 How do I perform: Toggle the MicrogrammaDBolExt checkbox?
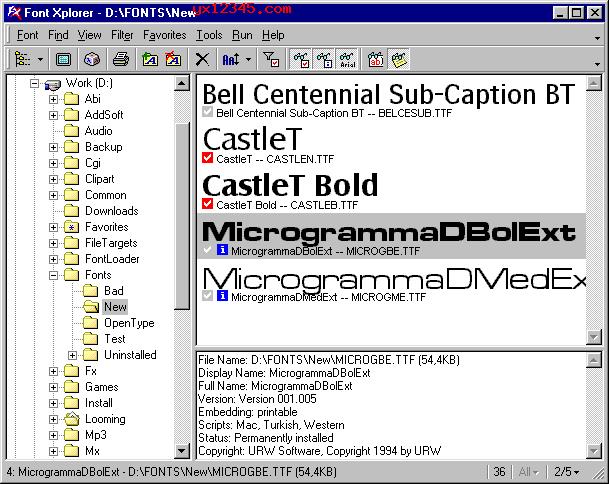207,250
